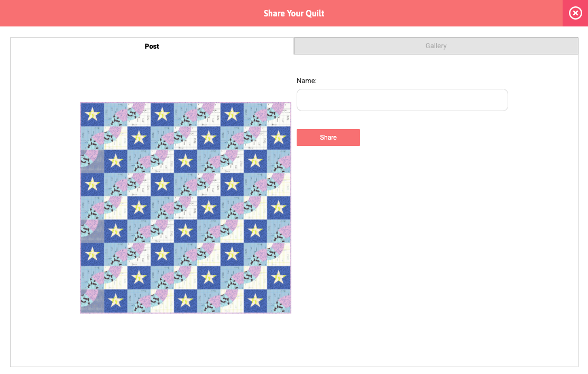Close the Share Your Quilt dialog
The width and height of the screenshot is (588, 374).
(575, 13)
